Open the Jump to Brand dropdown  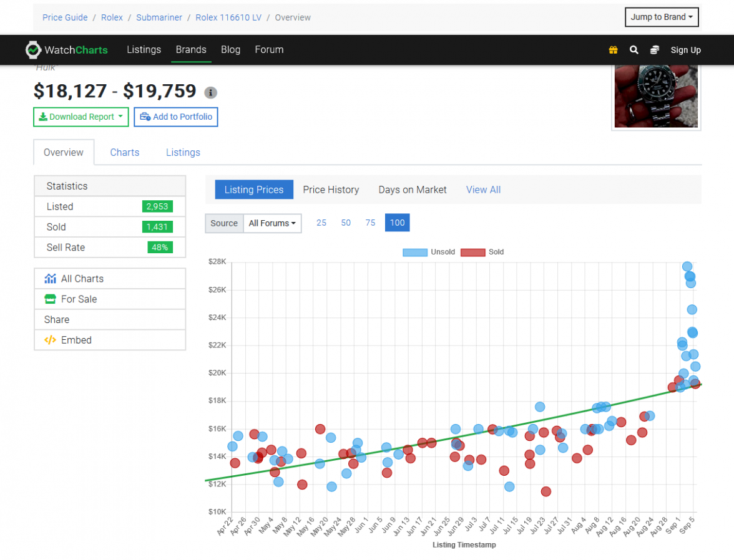click(x=662, y=17)
